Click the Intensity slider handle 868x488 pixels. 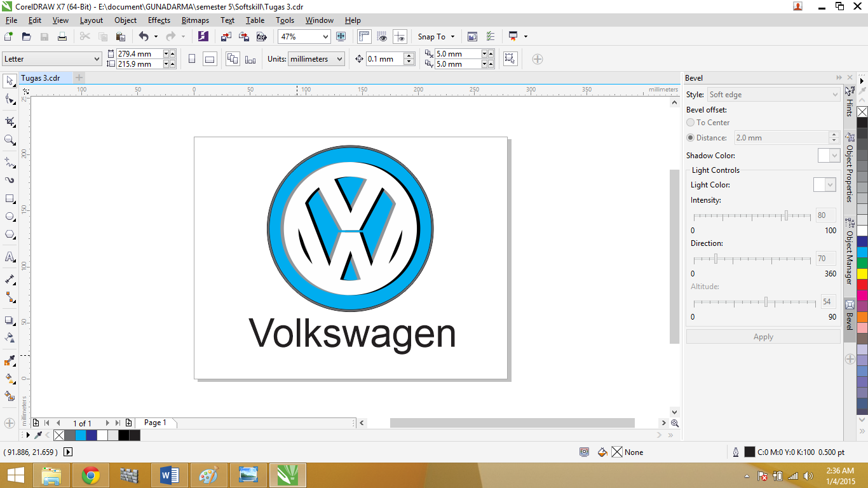786,215
